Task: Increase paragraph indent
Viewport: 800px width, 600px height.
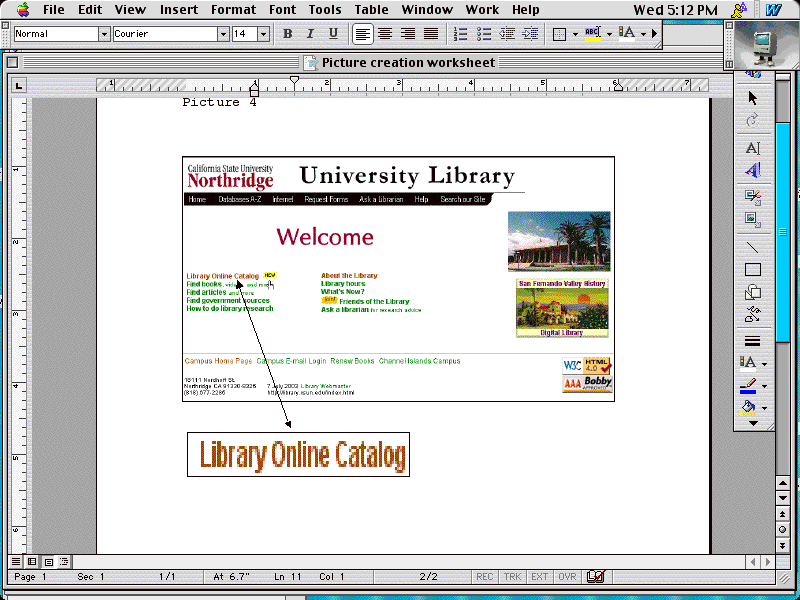Action: (x=530, y=34)
